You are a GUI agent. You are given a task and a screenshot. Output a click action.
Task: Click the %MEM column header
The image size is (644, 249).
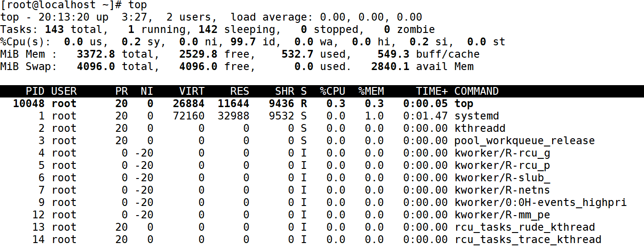(x=371, y=91)
